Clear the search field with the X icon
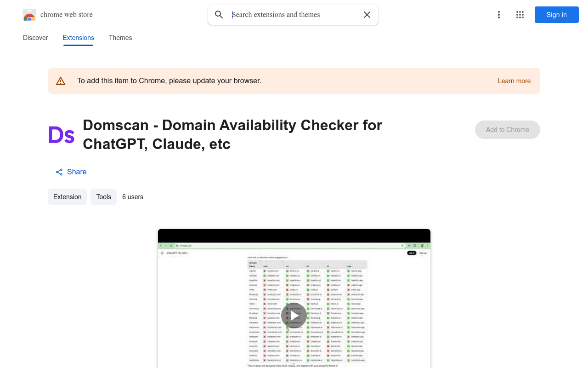588x368 pixels. coord(367,15)
